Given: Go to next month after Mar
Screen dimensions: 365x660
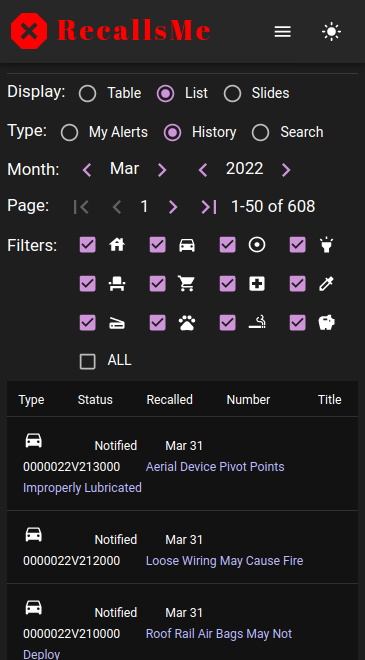Looking at the screenshot, I should click(162, 170).
